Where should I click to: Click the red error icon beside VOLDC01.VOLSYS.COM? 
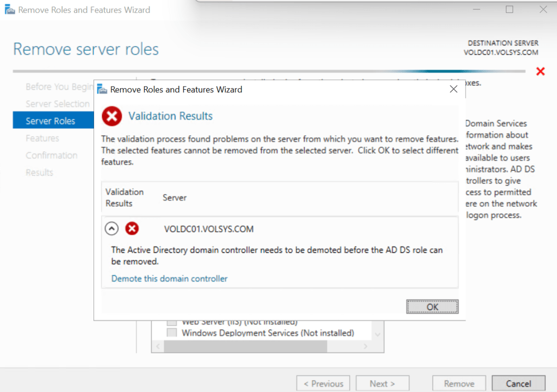click(x=132, y=229)
